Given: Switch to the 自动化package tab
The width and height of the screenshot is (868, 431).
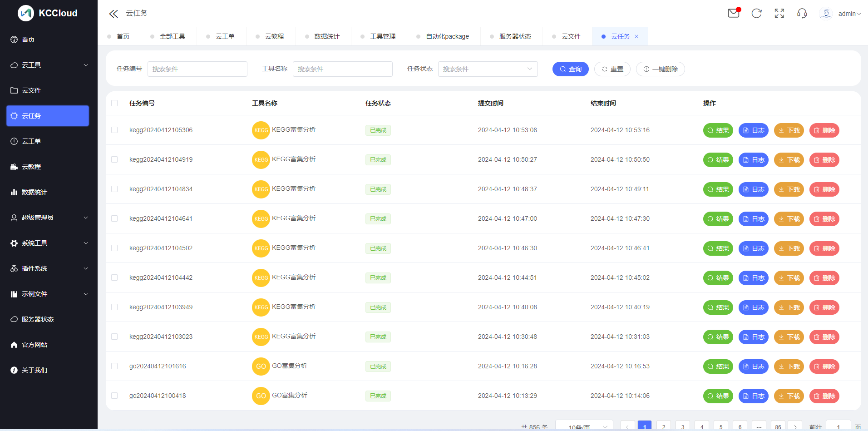Looking at the screenshot, I should (x=444, y=36).
